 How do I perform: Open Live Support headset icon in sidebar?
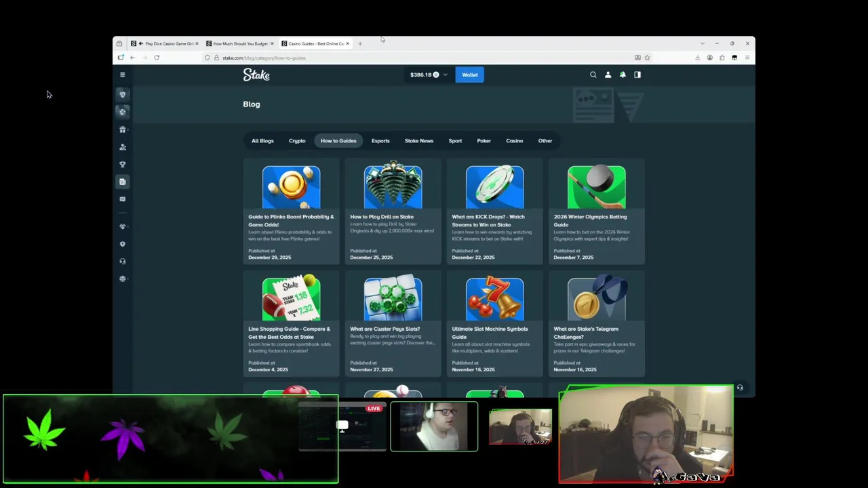(x=122, y=261)
